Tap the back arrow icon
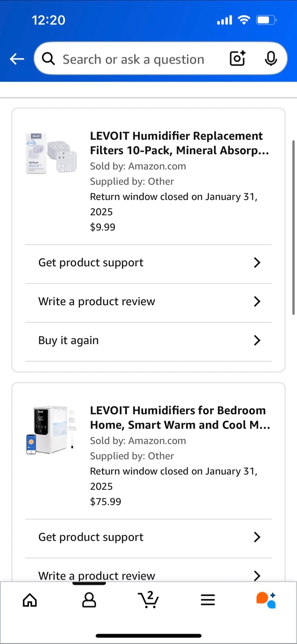297x644 pixels. pos(17,59)
